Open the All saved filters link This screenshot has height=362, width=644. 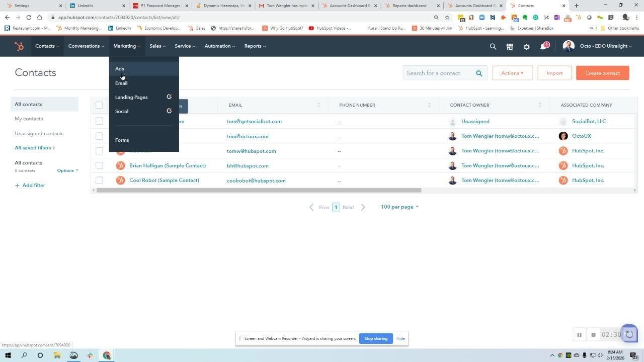coord(35,148)
